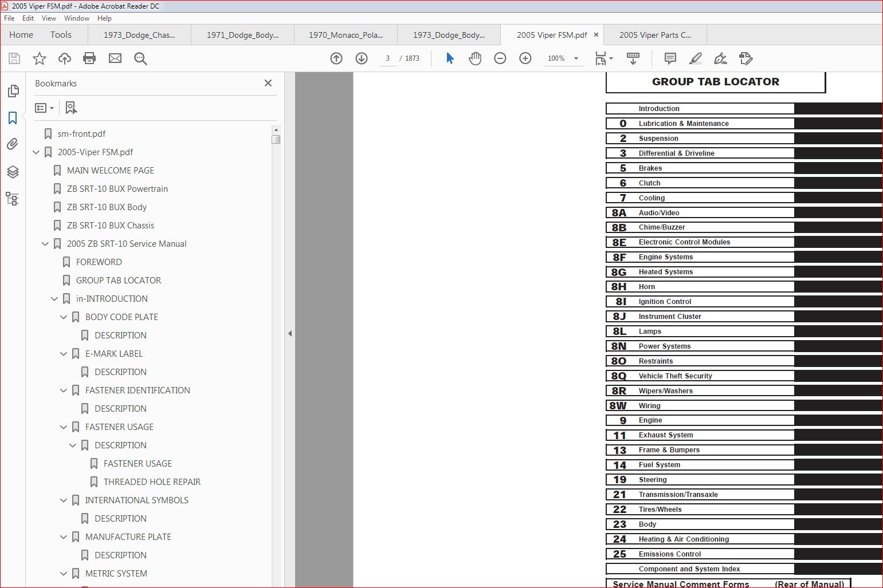This screenshot has height=588, width=883.
Task: Open the View menu
Action: pyautogui.click(x=49, y=18)
